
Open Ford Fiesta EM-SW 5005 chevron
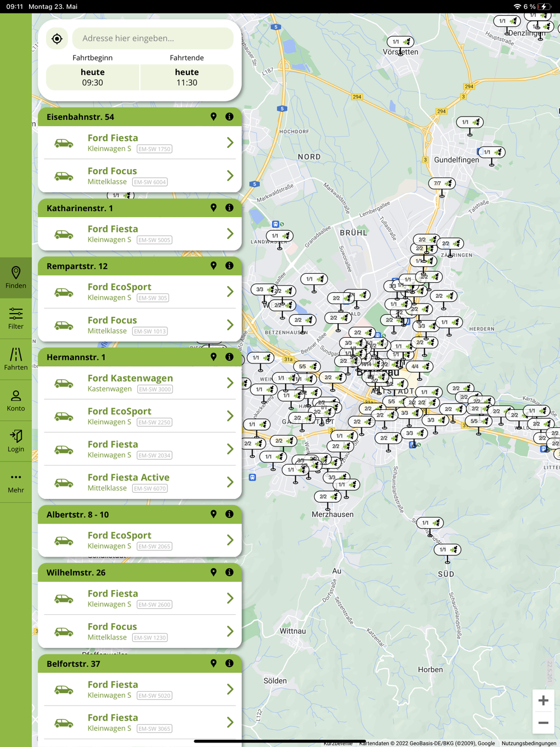click(x=230, y=234)
